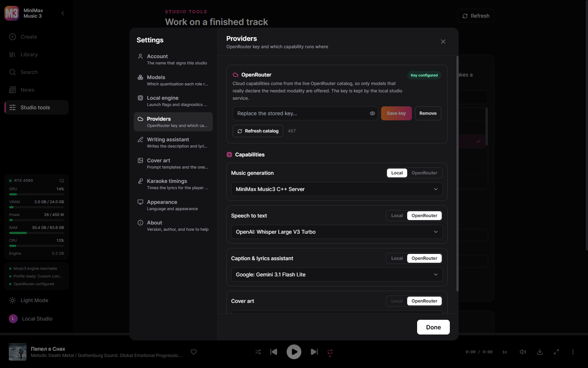Click the Capabilities chip icon
Image resolution: width=588 pixels, height=368 pixels.
(229, 155)
